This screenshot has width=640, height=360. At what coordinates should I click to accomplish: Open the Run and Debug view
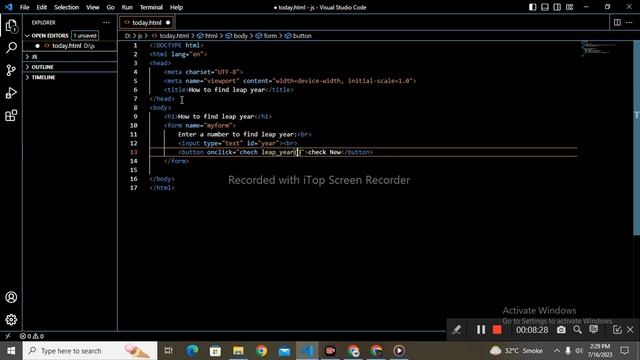coord(11,93)
